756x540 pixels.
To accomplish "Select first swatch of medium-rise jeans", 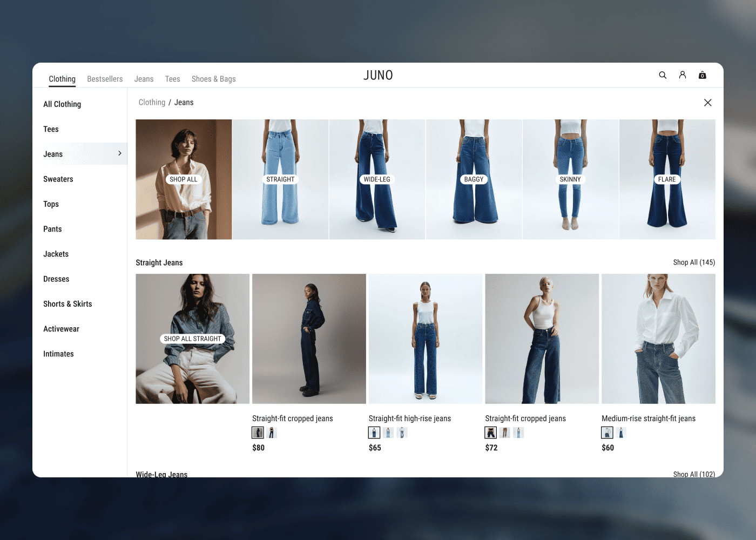I will point(607,433).
